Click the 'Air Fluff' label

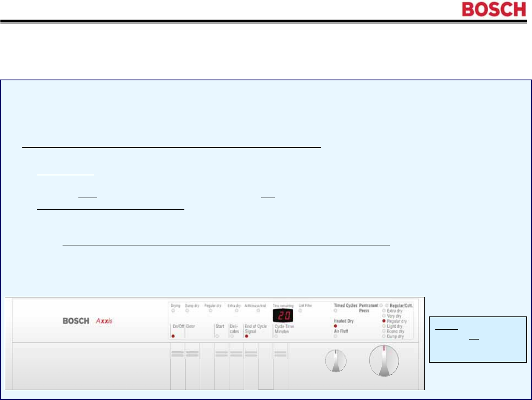click(x=341, y=331)
